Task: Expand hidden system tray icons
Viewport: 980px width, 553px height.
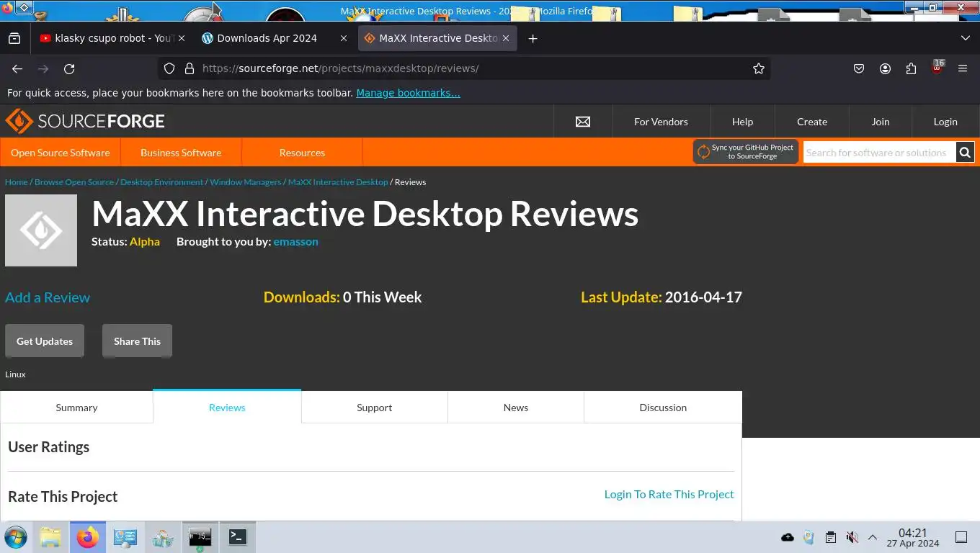Action: [x=872, y=537]
